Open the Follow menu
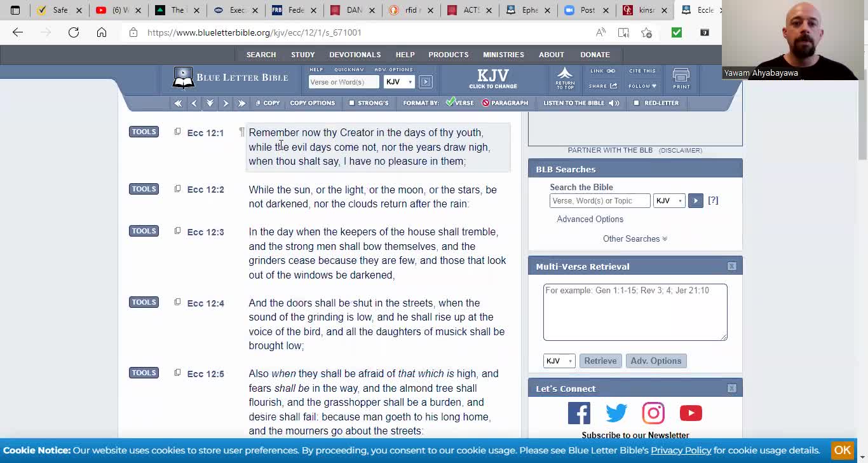 pyautogui.click(x=642, y=86)
